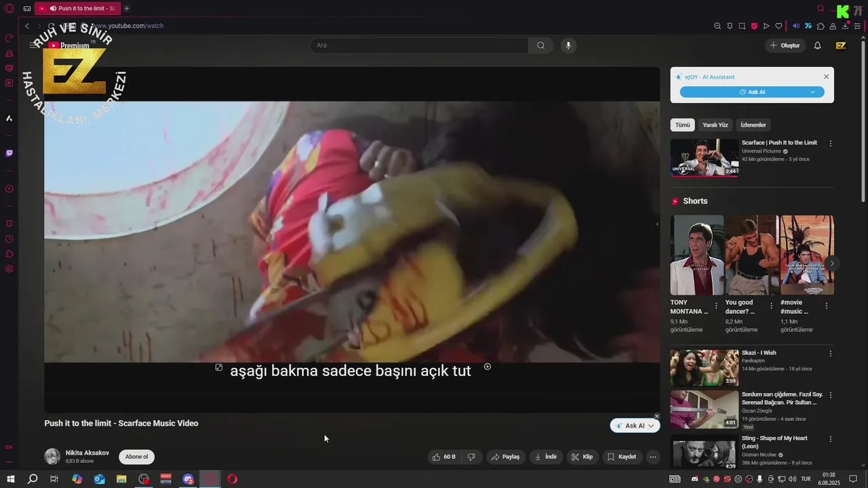Open the 7TV extension icon
Viewport: 868px width, 488px height.
click(808, 26)
